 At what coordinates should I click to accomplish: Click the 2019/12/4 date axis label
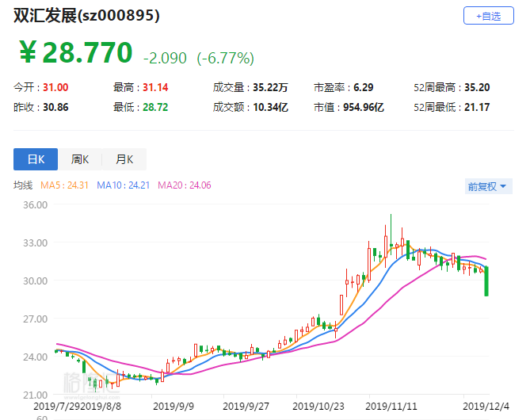(486, 407)
